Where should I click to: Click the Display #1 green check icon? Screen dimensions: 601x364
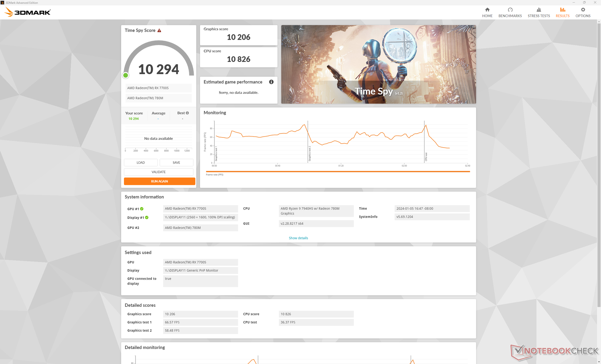click(x=147, y=217)
